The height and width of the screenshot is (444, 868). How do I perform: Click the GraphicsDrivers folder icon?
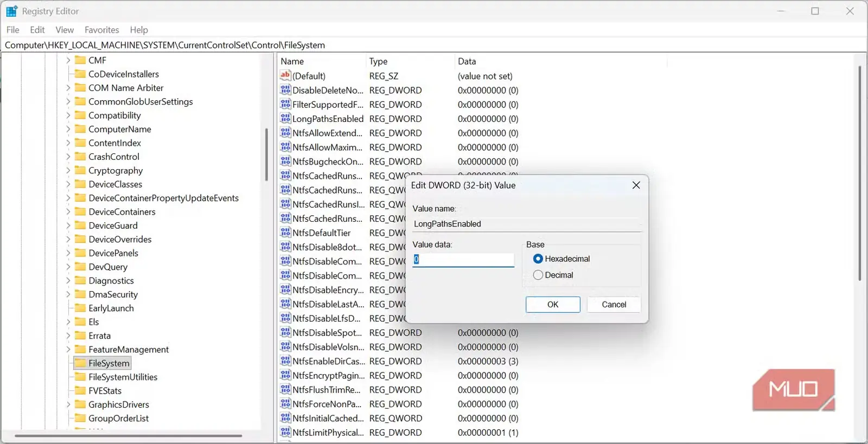pyautogui.click(x=80, y=404)
